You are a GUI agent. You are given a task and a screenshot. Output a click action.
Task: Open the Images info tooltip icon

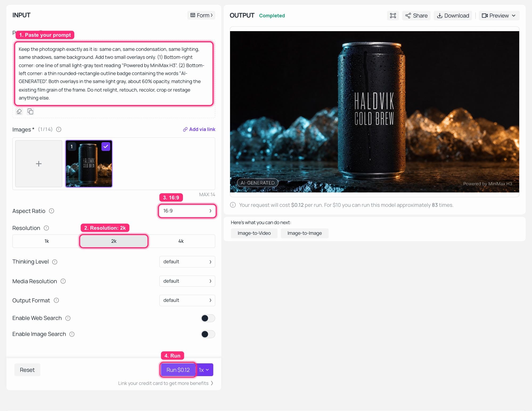point(59,129)
